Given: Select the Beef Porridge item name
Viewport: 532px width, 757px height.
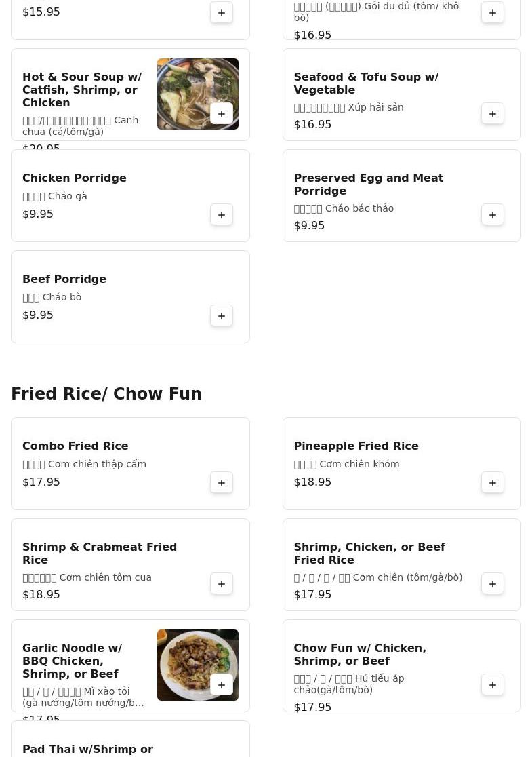Looking at the screenshot, I should pos(64,279).
